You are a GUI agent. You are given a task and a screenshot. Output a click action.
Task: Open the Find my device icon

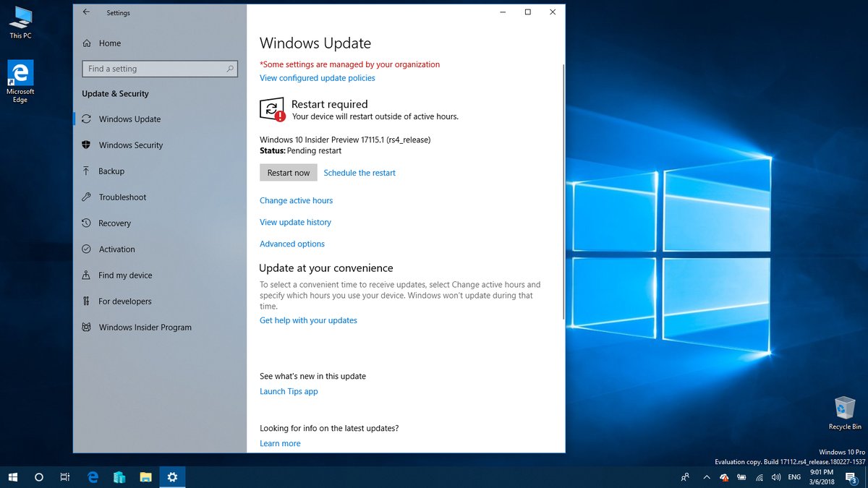click(87, 275)
